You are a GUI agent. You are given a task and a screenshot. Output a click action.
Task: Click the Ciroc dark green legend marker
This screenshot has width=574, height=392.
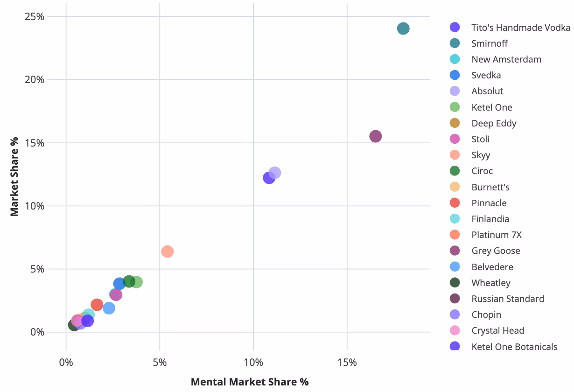click(455, 171)
